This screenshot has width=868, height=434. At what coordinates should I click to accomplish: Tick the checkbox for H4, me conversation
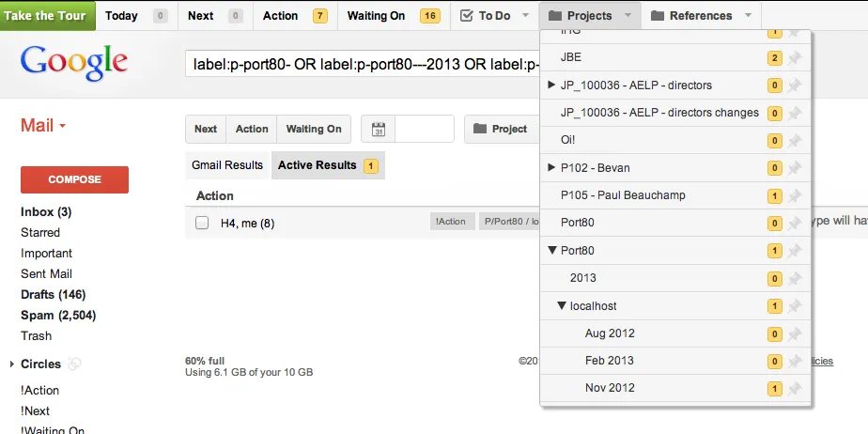[x=202, y=223]
